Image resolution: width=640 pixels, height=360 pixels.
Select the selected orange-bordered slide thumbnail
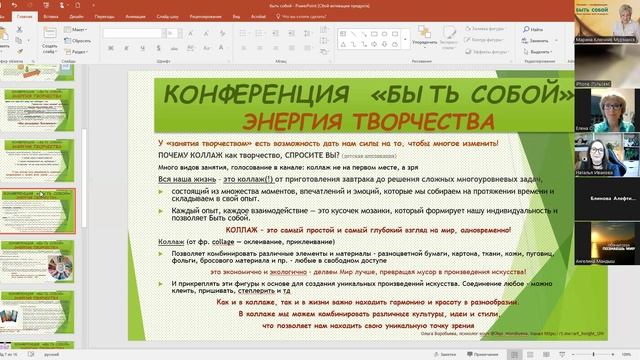click(x=38, y=211)
